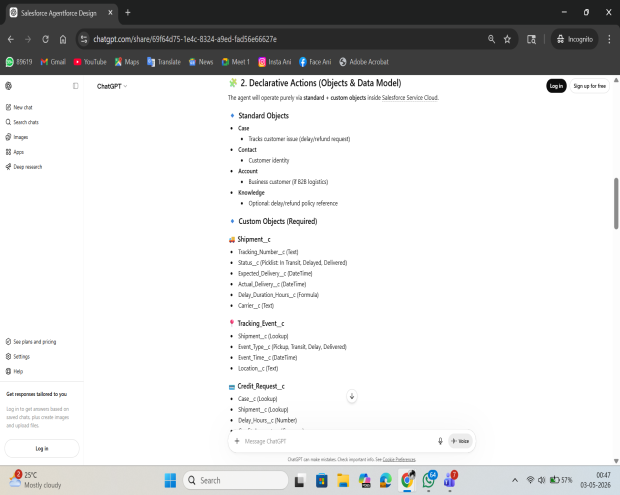Viewport: 620px width, 495px height.
Task: Focus the Message ChatGPT input field
Action: [336, 441]
